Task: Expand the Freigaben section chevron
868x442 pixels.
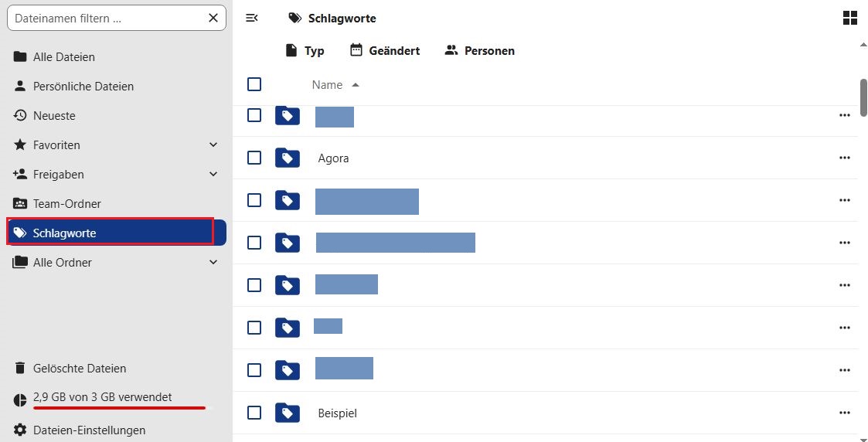Action: [214, 175]
